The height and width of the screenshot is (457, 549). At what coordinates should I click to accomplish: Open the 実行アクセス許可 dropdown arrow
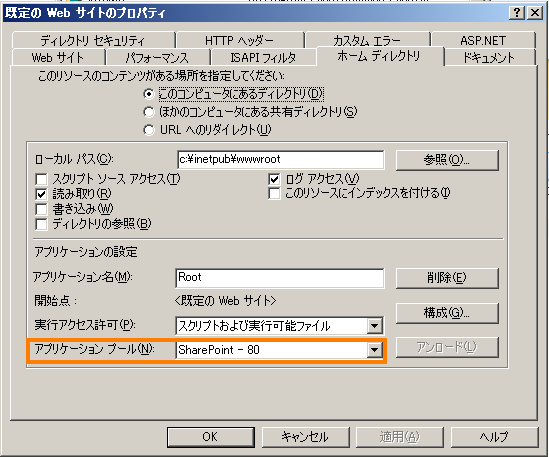pos(374,326)
